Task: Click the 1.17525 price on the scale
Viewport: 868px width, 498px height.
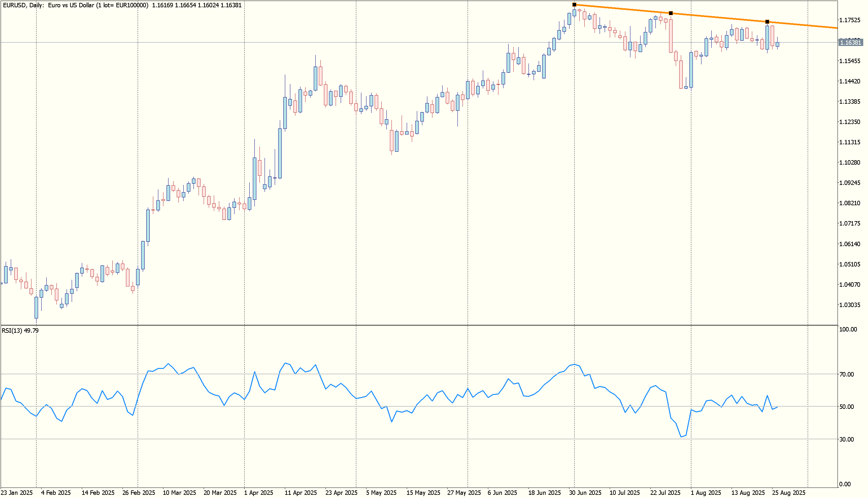Action: tap(850, 20)
